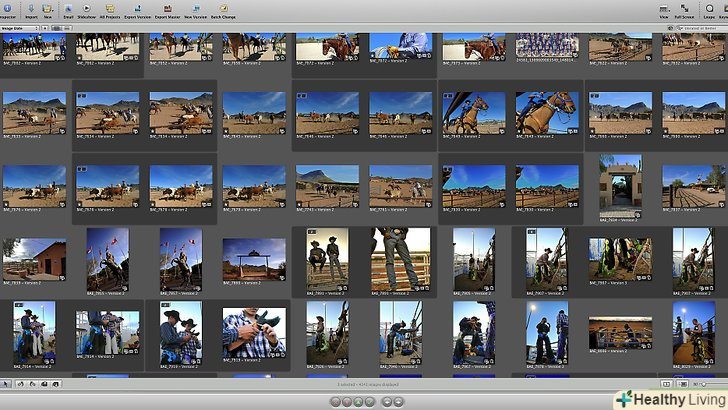Click the Inspector toolbar button

coord(7,10)
